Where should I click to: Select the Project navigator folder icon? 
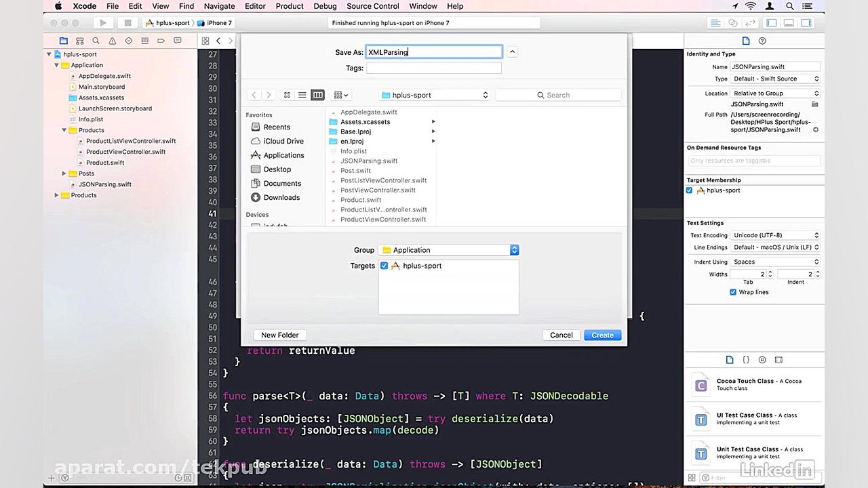[x=63, y=41]
